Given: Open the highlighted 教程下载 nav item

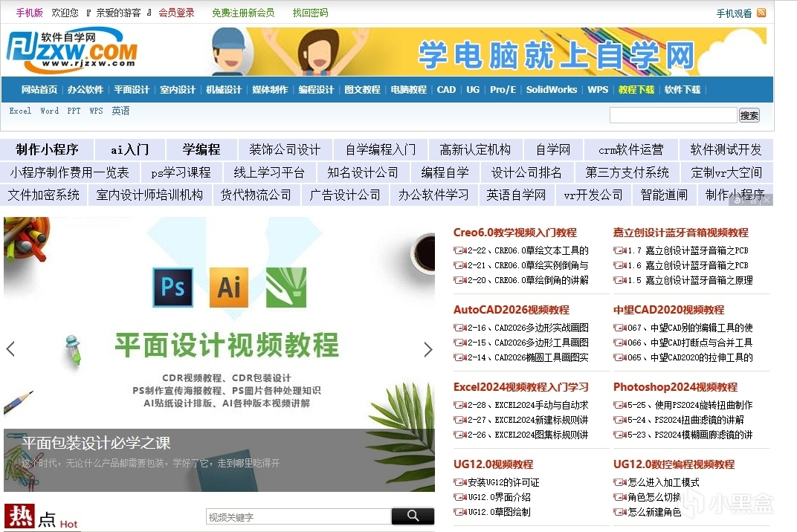Looking at the screenshot, I should 636,89.
